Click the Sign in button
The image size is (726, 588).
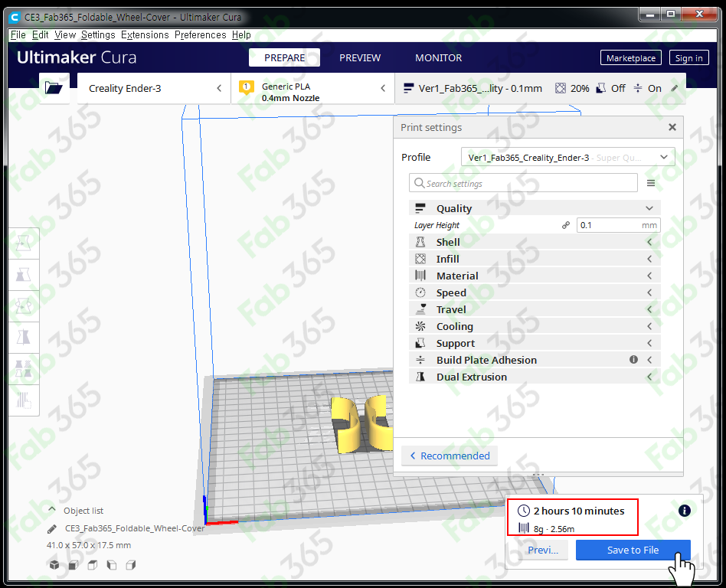[688, 58]
